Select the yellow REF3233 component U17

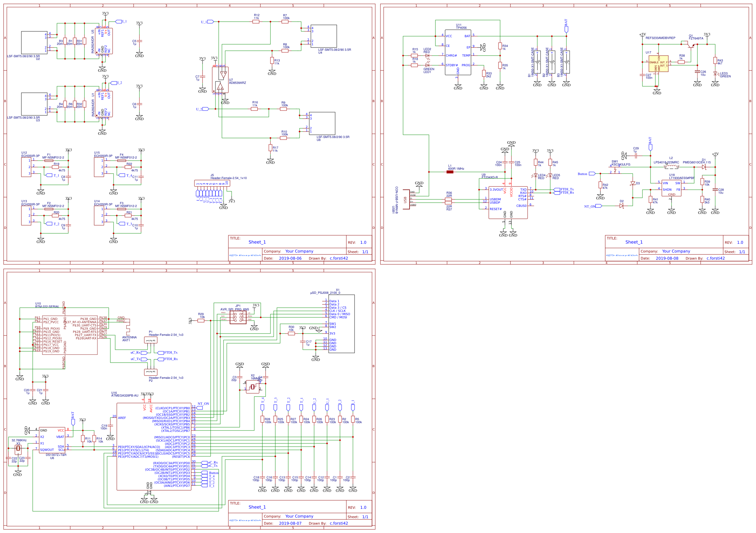[x=658, y=64]
